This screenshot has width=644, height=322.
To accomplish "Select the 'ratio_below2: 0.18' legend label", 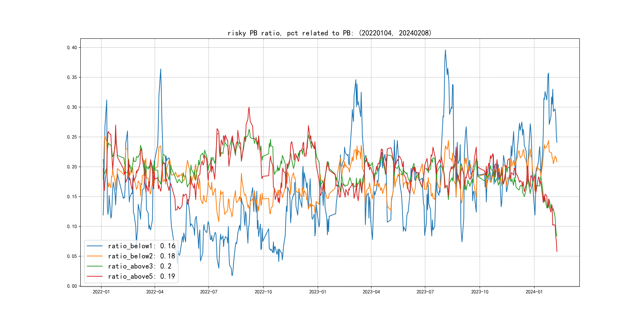I will 142,256.
